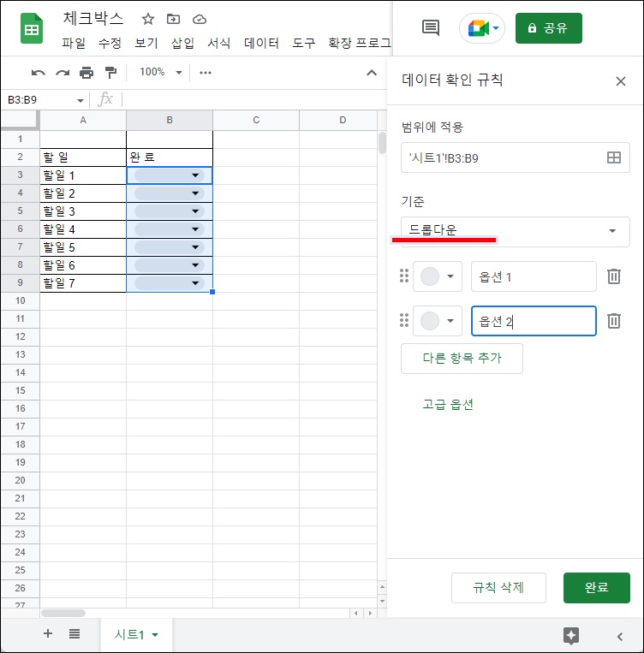Click the horizontal scrollbar thumb
This screenshot has height=653, width=644.
click(63, 613)
